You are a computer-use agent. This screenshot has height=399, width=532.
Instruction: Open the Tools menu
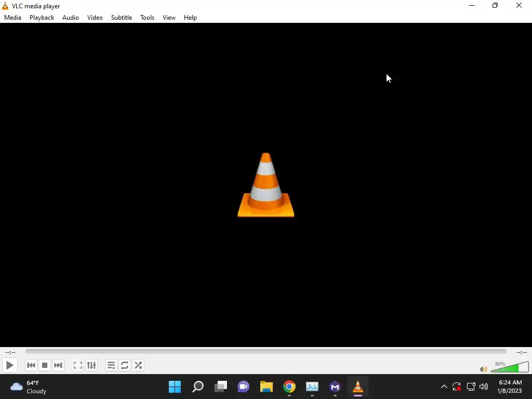click(147, 18)
